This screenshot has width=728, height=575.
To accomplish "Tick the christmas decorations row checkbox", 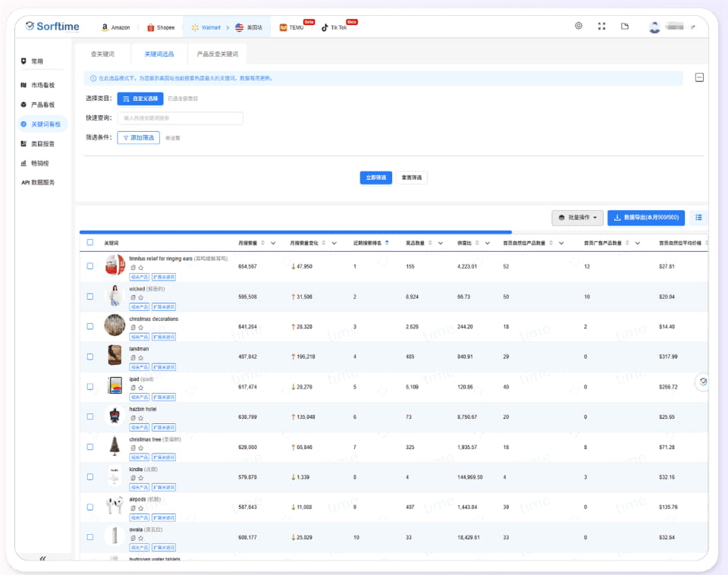I will (x=90, y=326).
